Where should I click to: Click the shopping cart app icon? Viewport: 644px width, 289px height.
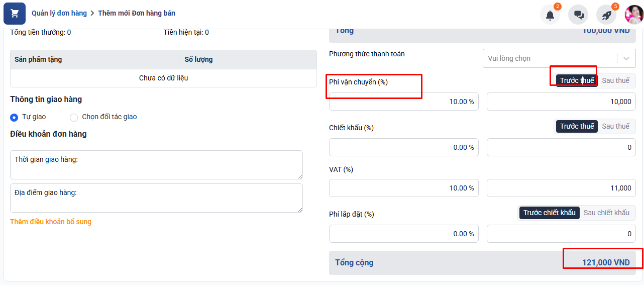coord(15,14)
